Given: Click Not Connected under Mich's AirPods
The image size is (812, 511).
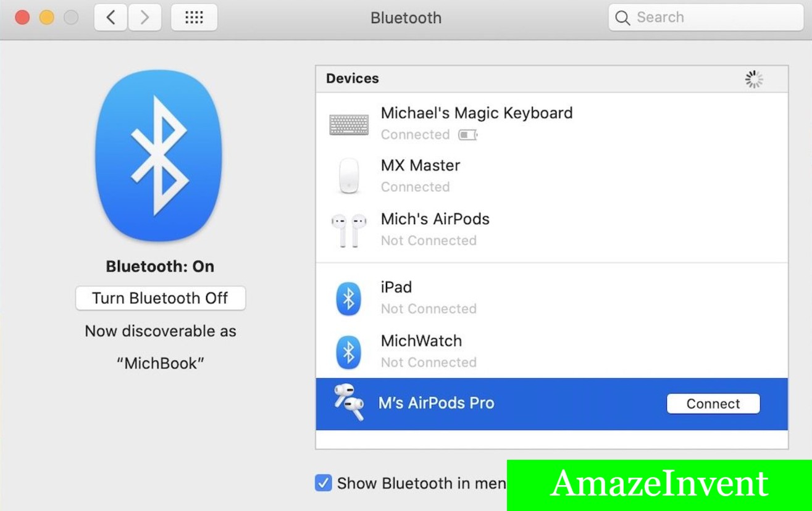Looking at the screenshot, I should click(x=429, y=241).
